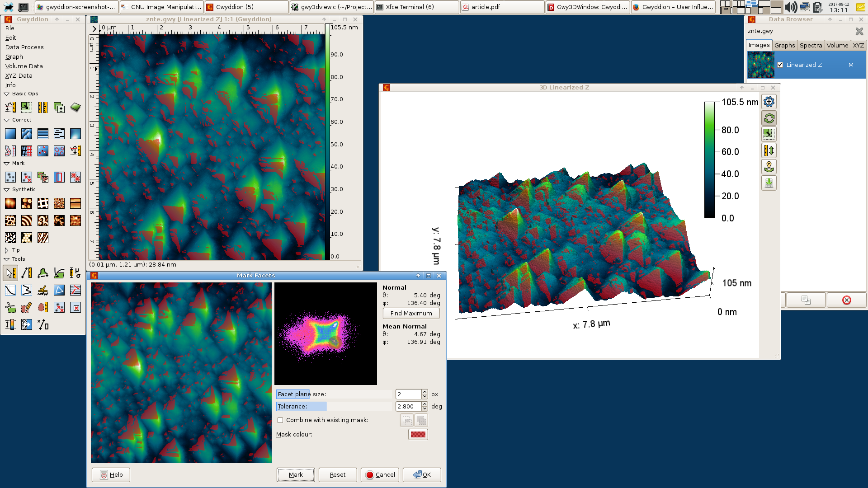The height and width of the screenshot is (488, 868).
Task: Select the Distance measurement tool
Action: [26, 273]
